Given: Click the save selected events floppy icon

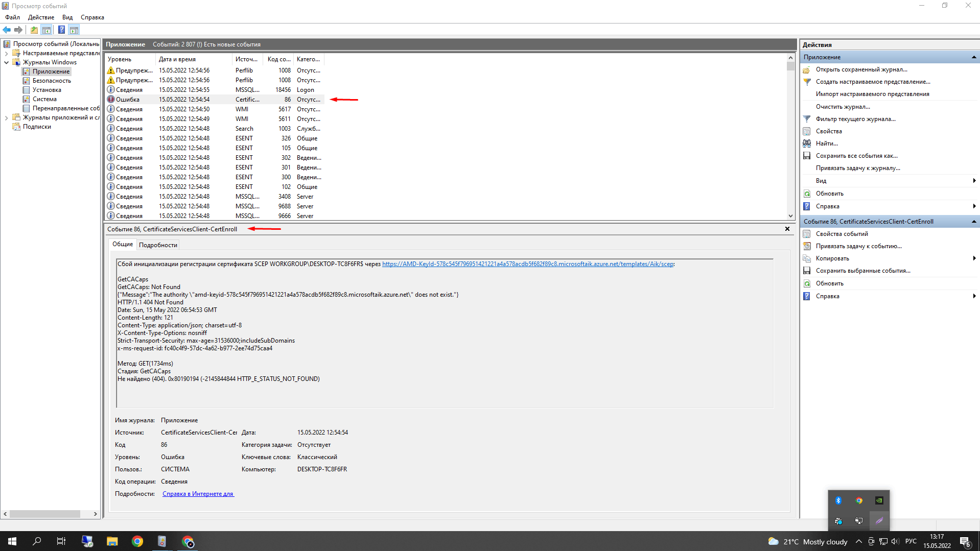Looking at the screenshot, I should tap(807, 271).
